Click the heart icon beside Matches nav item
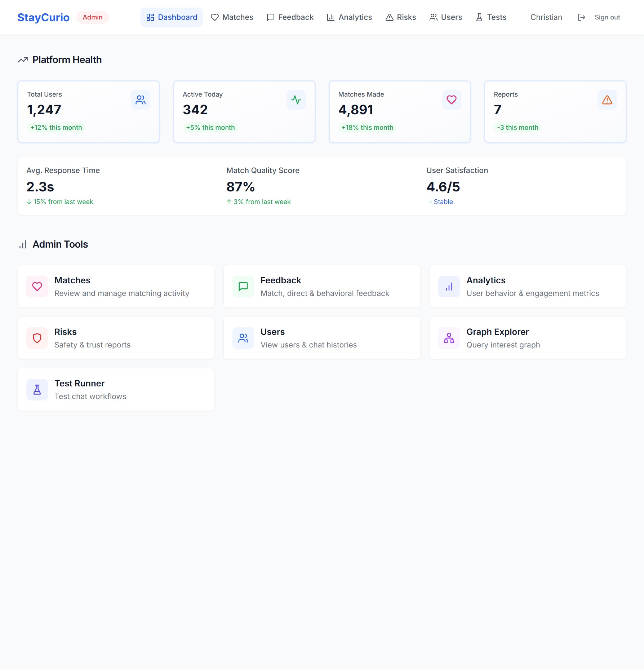 pos(215,17)
